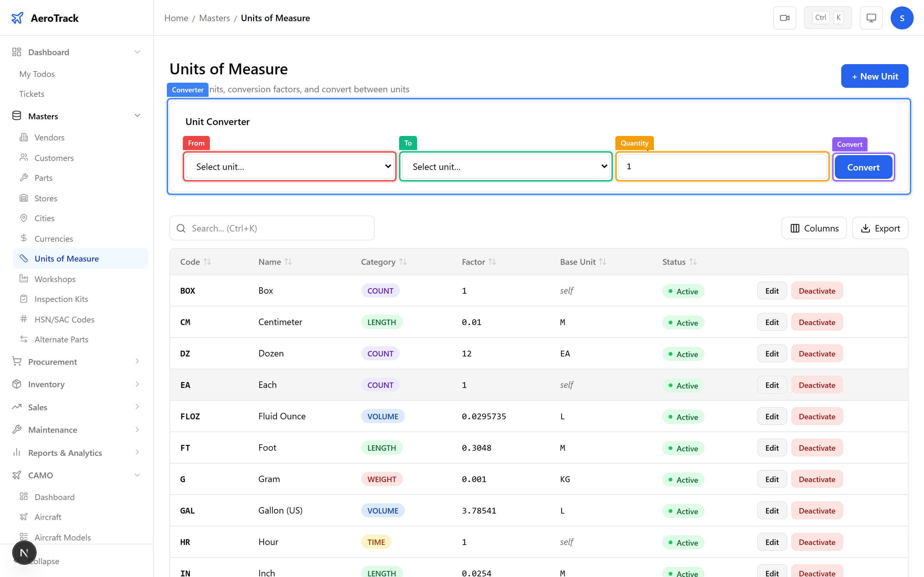The image size is (924, 577).
Task: Click the monitor display icon in header
Action: [x=871, y=18]
